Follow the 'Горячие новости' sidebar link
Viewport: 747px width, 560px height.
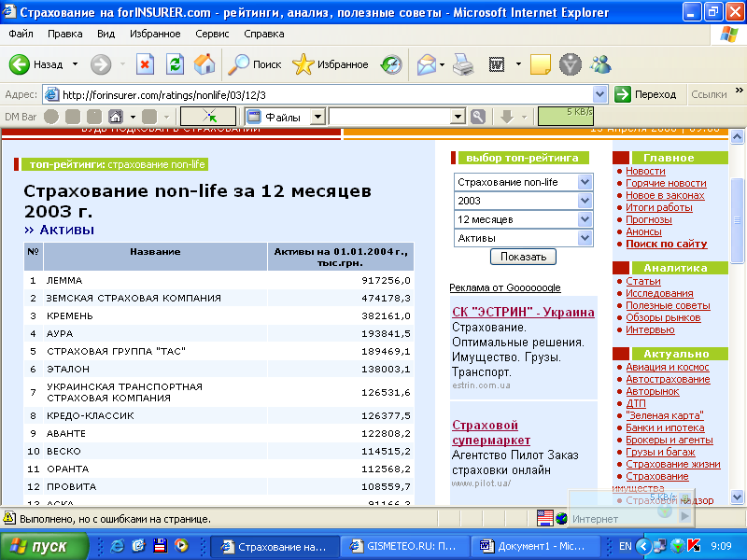(x=666, y=184)
